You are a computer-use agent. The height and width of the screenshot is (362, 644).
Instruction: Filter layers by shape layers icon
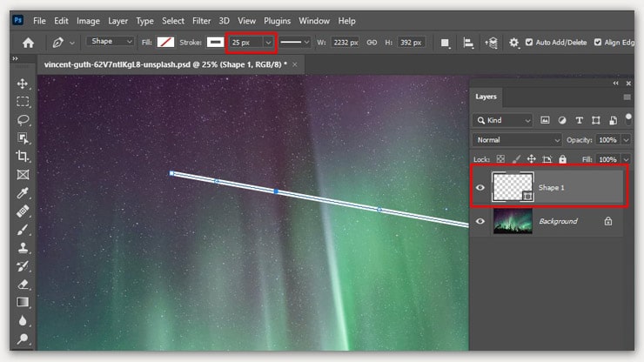596,120
